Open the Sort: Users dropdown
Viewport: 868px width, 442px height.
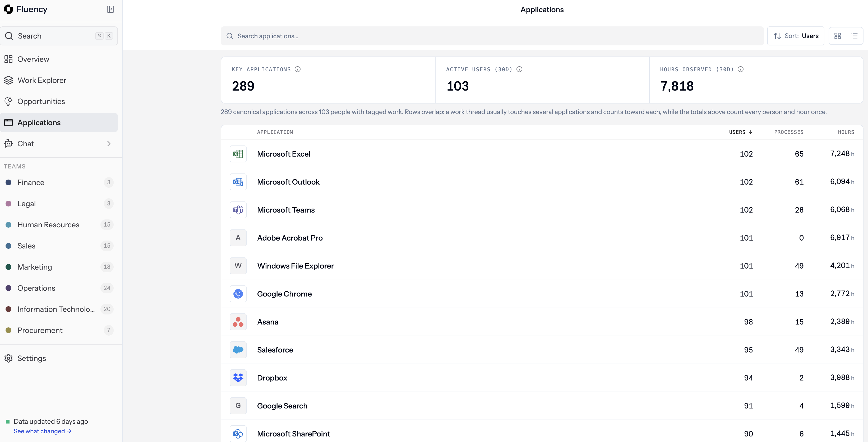(x=796, y=36)
